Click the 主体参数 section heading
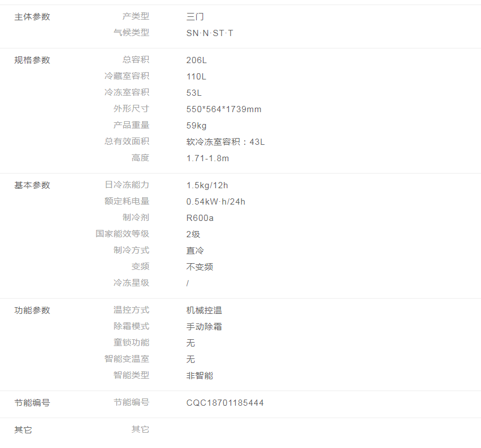The image size is (481, 448). [x=32, y=17]
